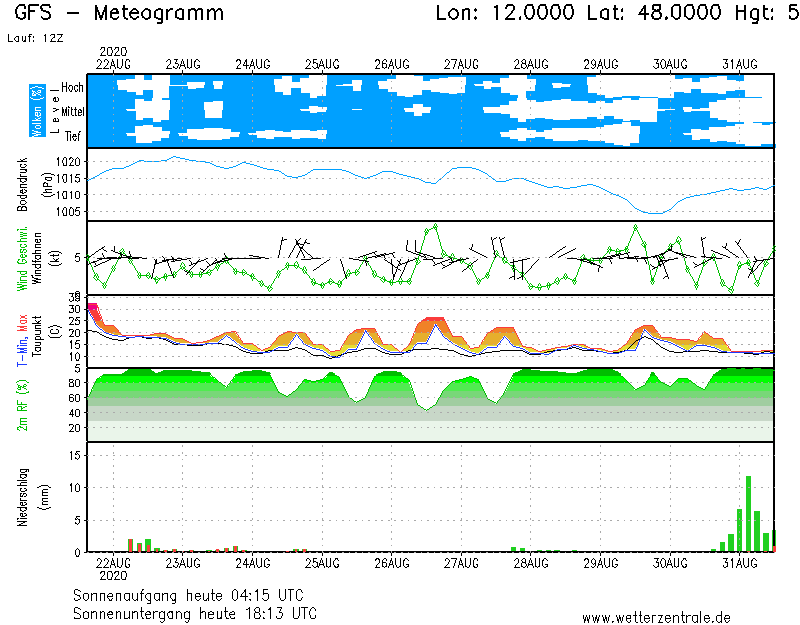Click the Sonnenaufgang heute 04:15 UTC text
Viewport: 800px width, 625px height.
(x=195, y=595)
